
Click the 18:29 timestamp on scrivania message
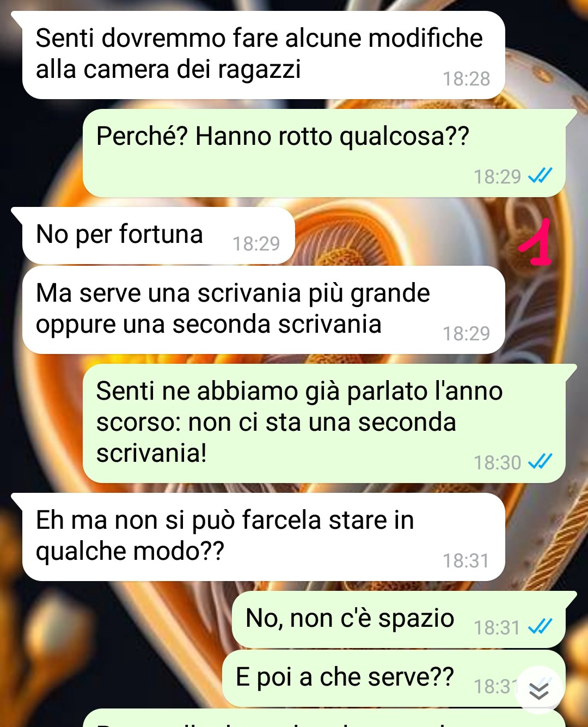466,333
